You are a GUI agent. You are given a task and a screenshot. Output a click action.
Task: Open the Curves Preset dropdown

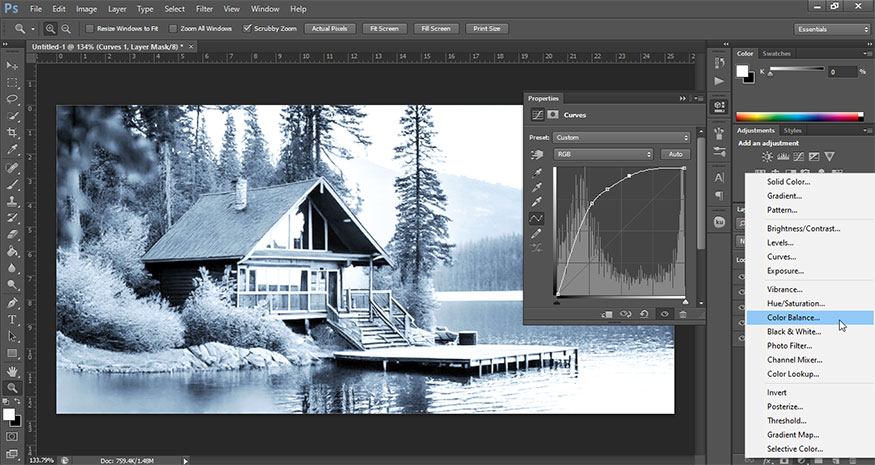[621, 137]
